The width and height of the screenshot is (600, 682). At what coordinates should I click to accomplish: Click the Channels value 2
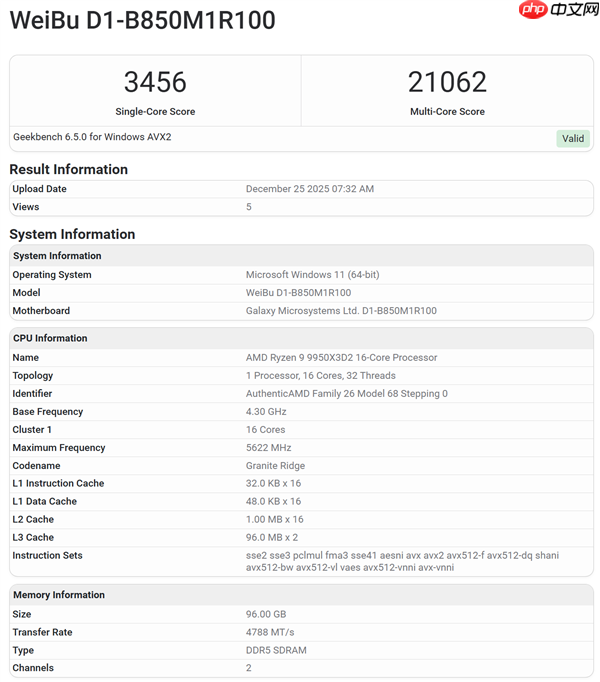[x=248, y=668]
